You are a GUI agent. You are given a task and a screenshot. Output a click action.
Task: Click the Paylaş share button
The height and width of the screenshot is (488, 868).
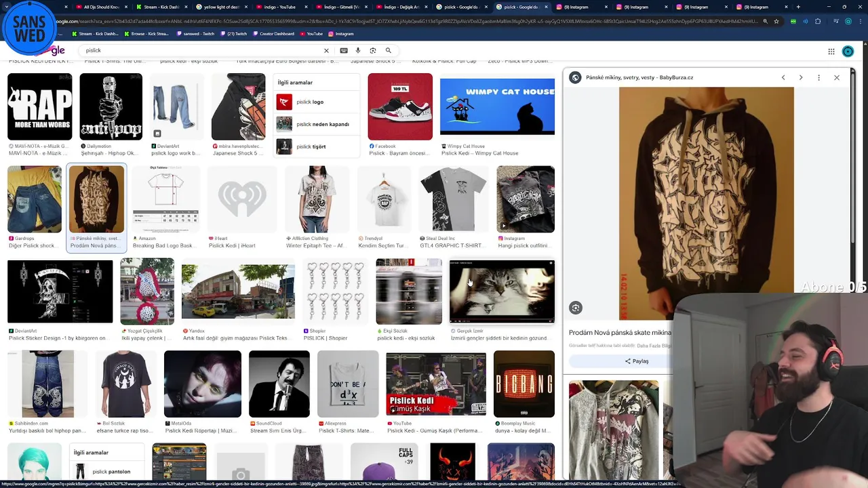pyautogui.click(x=637, y=361)
